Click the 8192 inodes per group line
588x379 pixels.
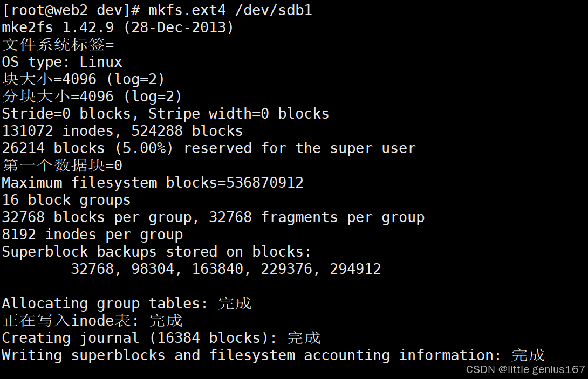click(x=93, y=235)
